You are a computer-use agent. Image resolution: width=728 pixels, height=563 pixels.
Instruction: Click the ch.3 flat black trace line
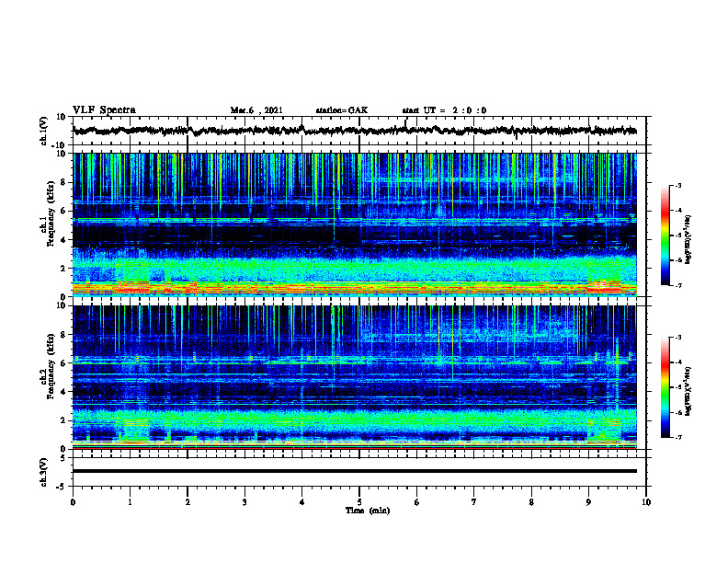(x=355, y=471)
